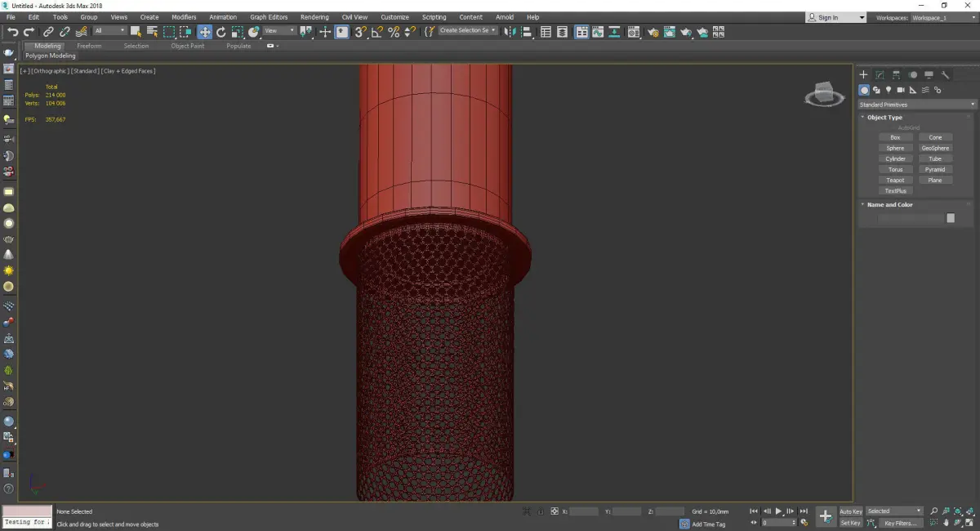Switch to the Freeform ribbon tab

coord(89,46)
